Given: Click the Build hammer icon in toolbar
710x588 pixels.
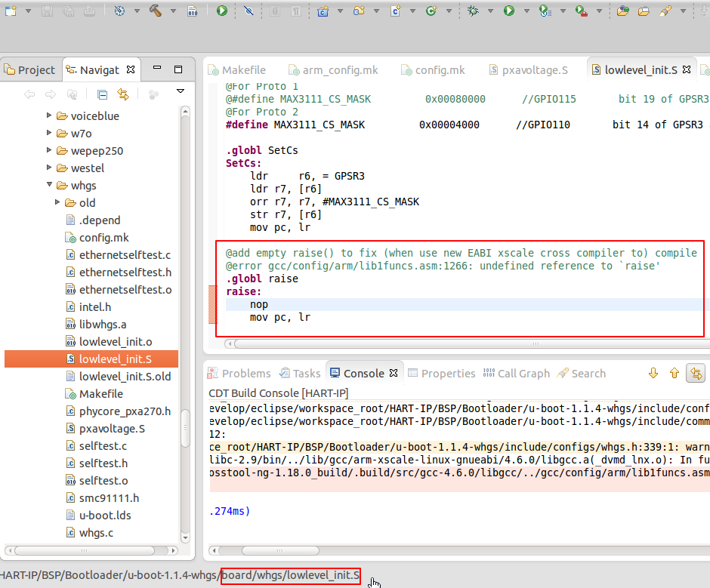Looking at the screenshot, I should 156,11.
